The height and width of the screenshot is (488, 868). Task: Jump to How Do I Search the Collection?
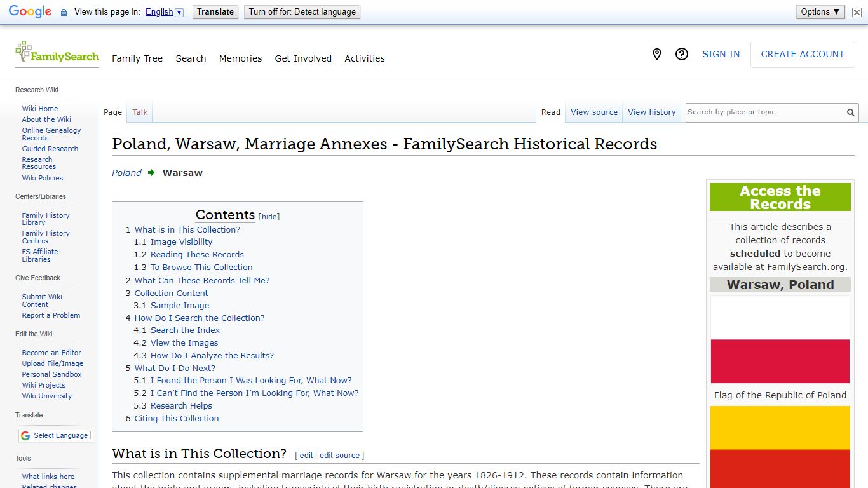(x=200, y=318)
